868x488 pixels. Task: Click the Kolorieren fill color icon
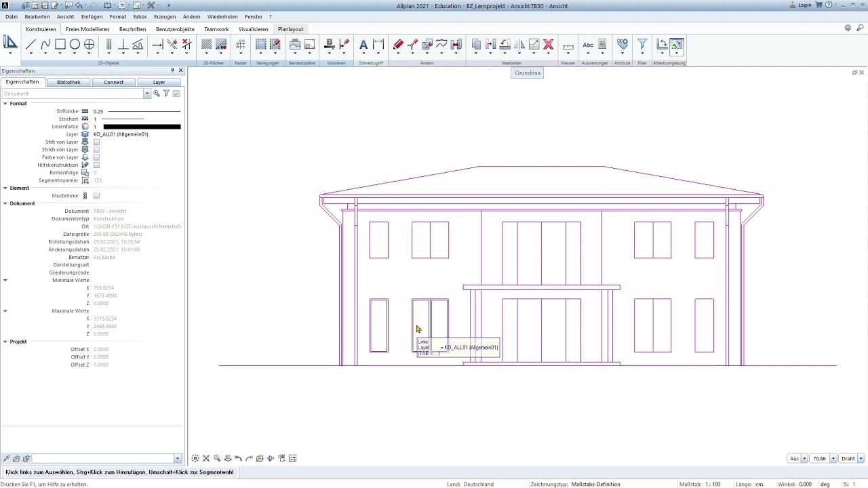pyautogui.click(x=330, y=45)
